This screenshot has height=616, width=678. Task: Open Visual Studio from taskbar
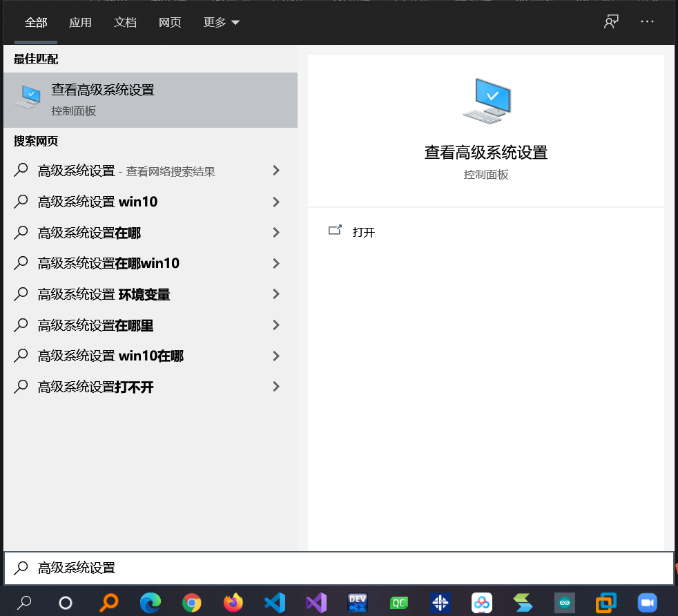point(316,603)
